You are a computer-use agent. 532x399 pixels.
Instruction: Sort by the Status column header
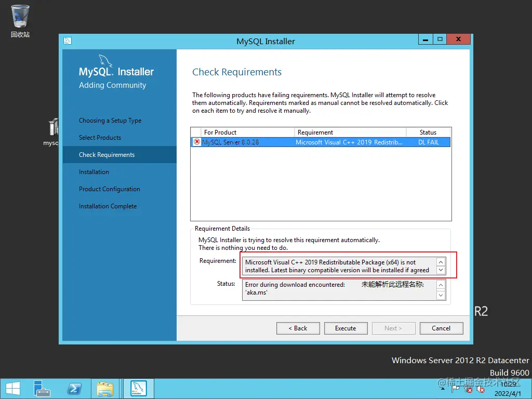click(x=428, y=132)
